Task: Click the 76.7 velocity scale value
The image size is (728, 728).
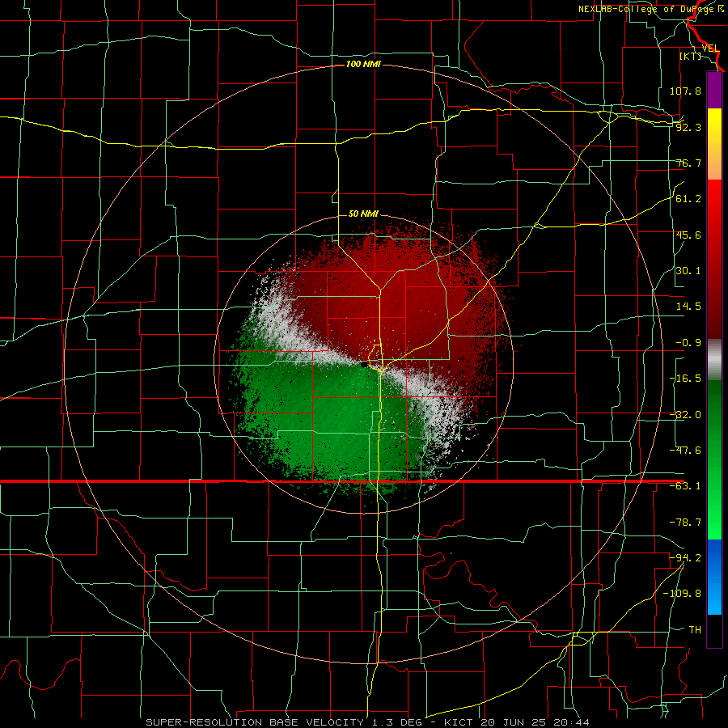Action: tap(688, 163)
